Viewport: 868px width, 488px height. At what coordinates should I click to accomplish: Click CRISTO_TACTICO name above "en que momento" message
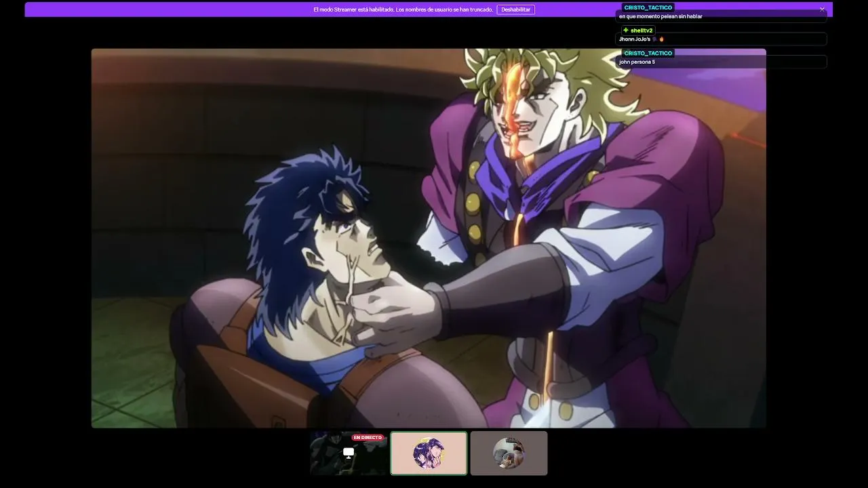point(648,7)
